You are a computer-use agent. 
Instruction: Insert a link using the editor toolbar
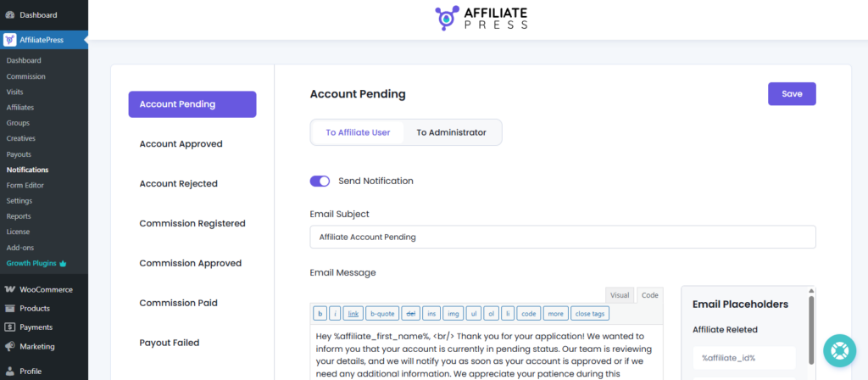(353, 313)
